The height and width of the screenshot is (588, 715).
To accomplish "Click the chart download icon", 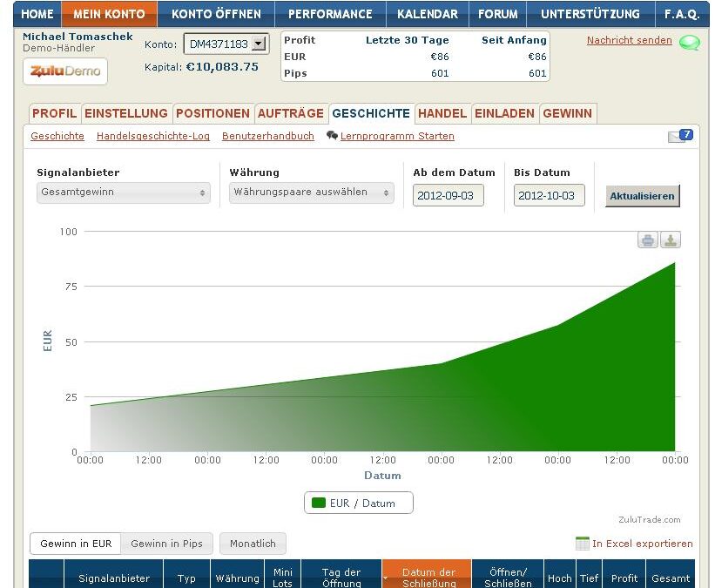I will pyautogui.click(x=670, y=240).
